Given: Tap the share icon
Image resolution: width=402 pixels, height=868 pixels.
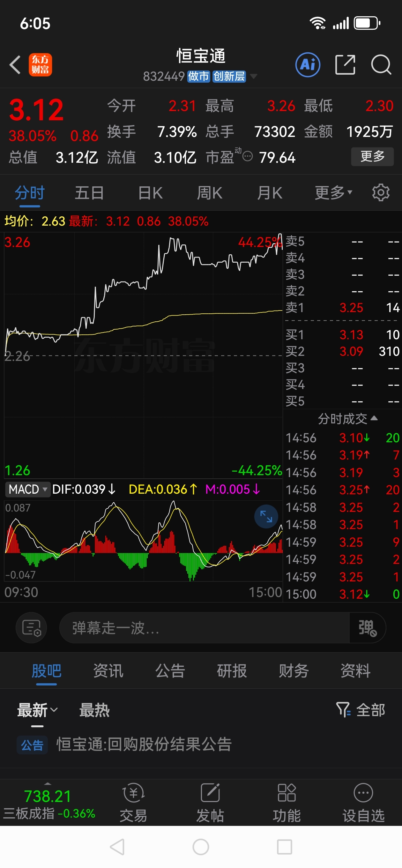Looking at the screenshot, I should (x=345, y=65).
